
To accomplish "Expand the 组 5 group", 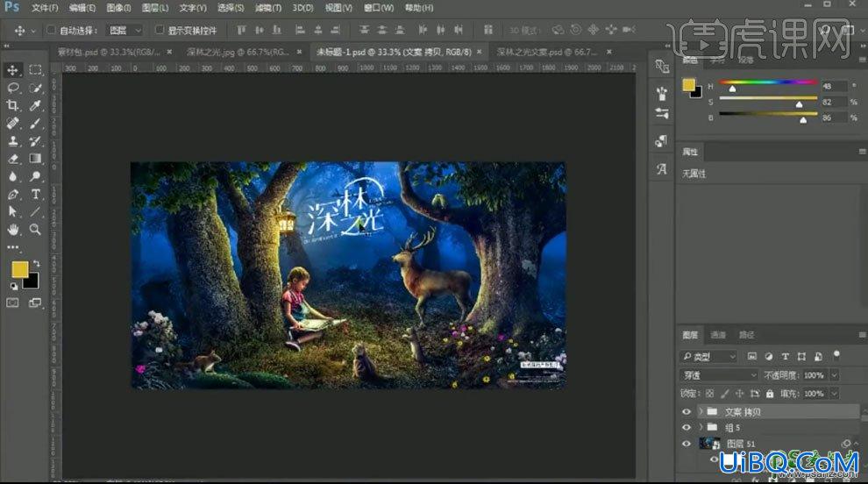I will click(x=701, y=428).
